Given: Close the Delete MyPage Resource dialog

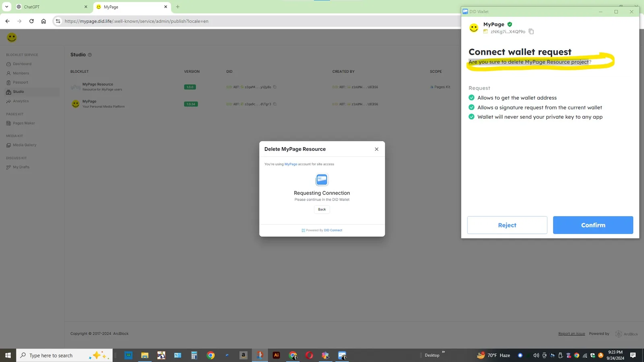Looking at the screenshot, I should pos(377,149).
